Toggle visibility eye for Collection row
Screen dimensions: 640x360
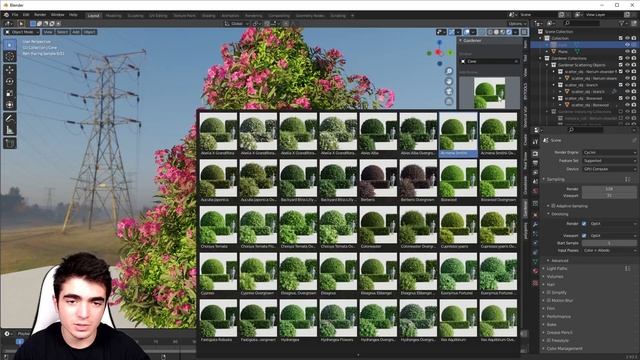pos(627,38)
